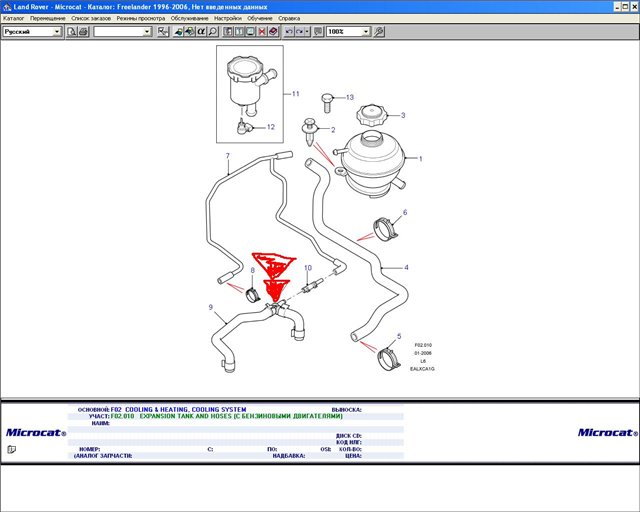Open the Обслуживание menu
This screenshot has width=640, height=512.
click(x=189, y=18)
